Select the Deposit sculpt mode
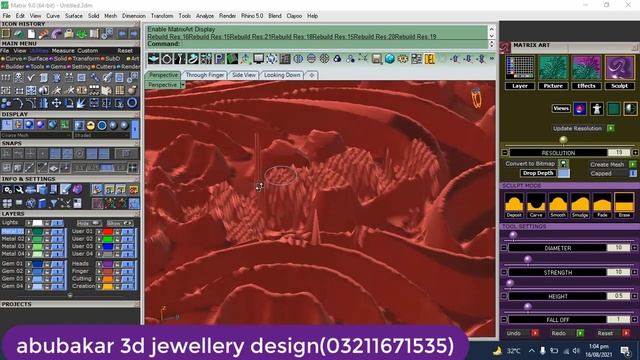The width and height of the screenshot is (640, 360). click(x=513, y=205)
